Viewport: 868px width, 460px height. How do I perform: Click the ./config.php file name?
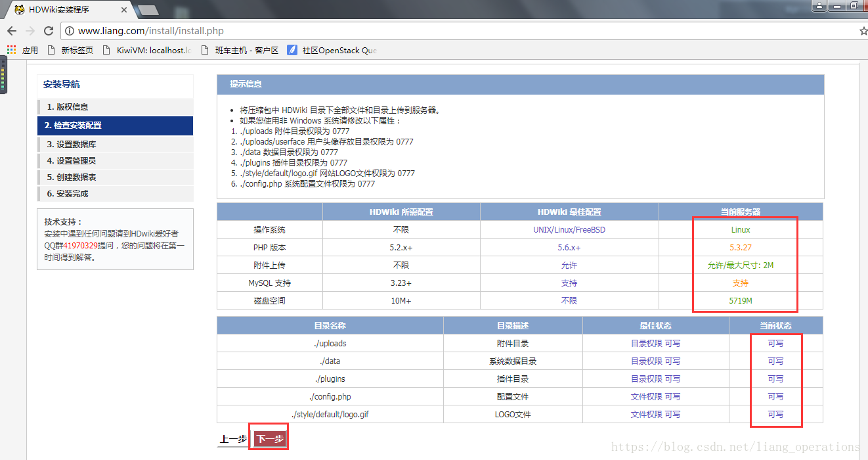(330, 397)
